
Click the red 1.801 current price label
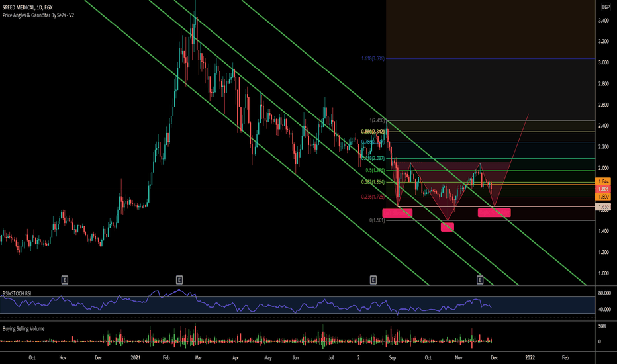click(603, 189)
